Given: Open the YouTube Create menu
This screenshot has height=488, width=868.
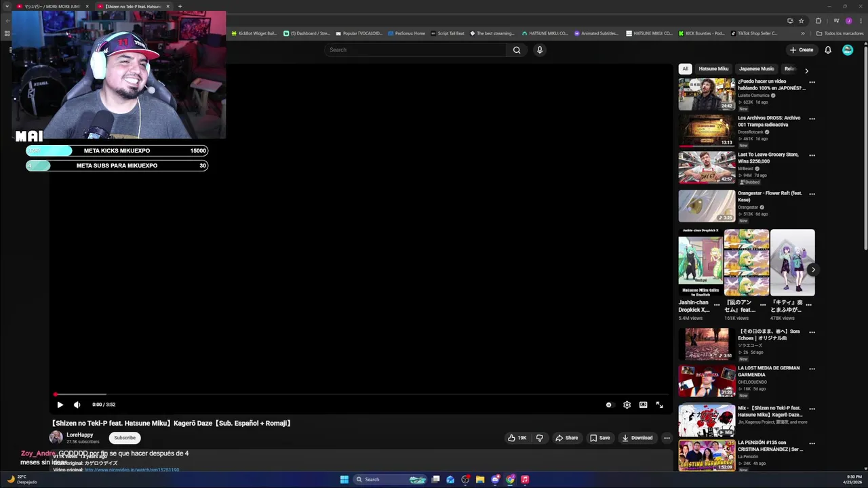Looking at the screenshot, I should (801, 49).
